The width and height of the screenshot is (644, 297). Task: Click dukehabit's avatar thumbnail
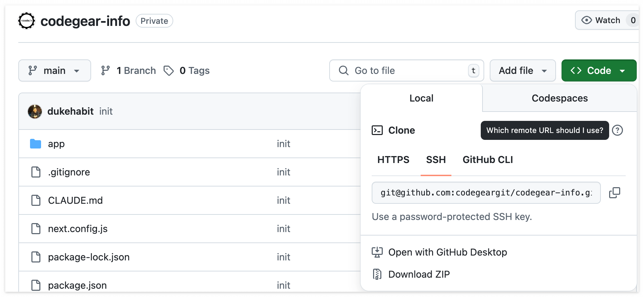pyautogui.click(x=35, y=111)
